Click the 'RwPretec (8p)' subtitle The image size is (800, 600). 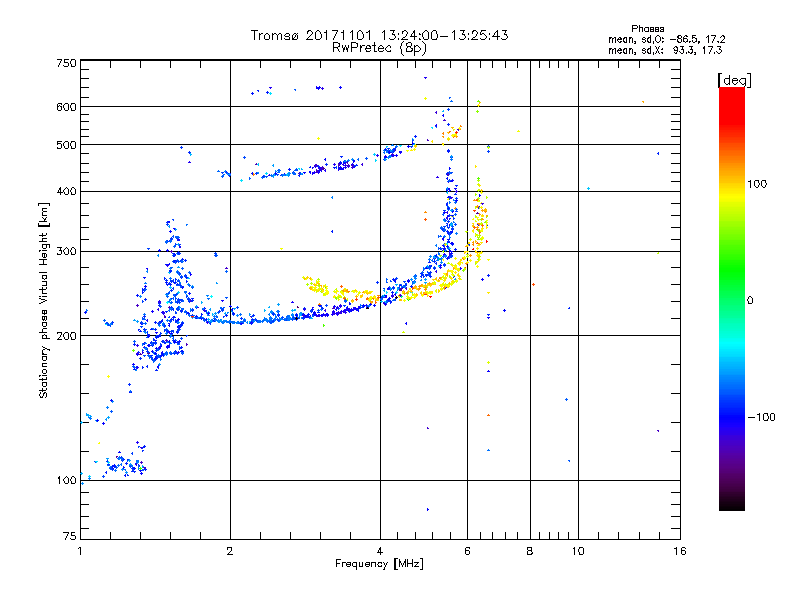click(379, 48)
